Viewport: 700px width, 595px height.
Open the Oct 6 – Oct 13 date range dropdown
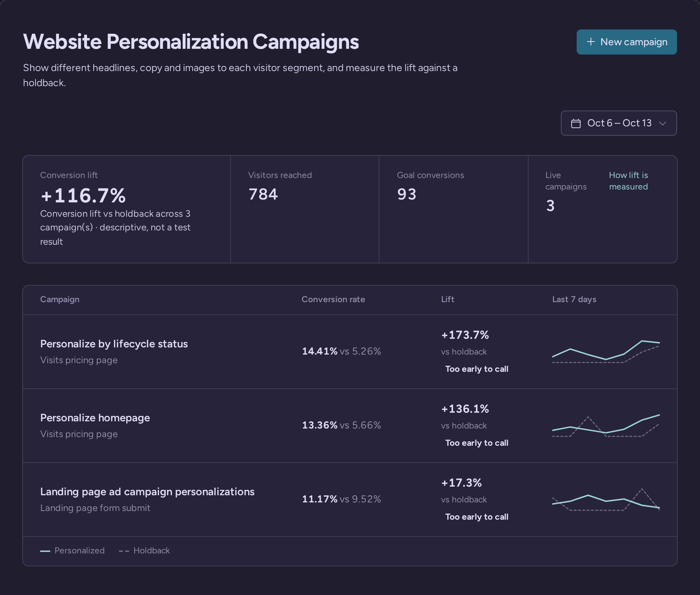click(x=619, y=123)
